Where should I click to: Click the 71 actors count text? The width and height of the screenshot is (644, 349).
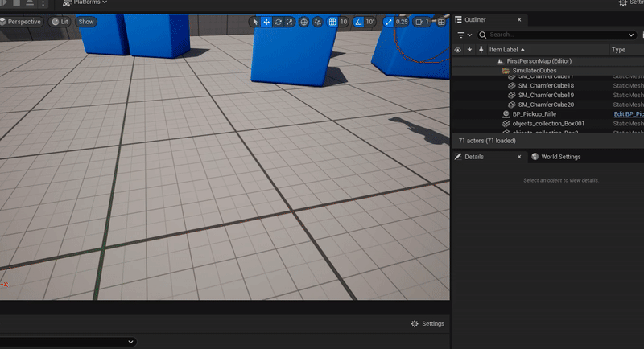click(487, 141)
